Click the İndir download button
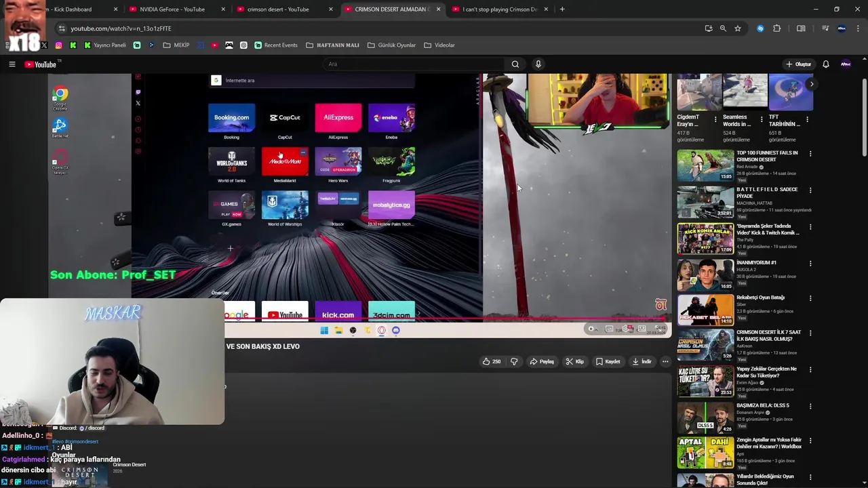This screenshot has width=868, height=488. (642, 362)
